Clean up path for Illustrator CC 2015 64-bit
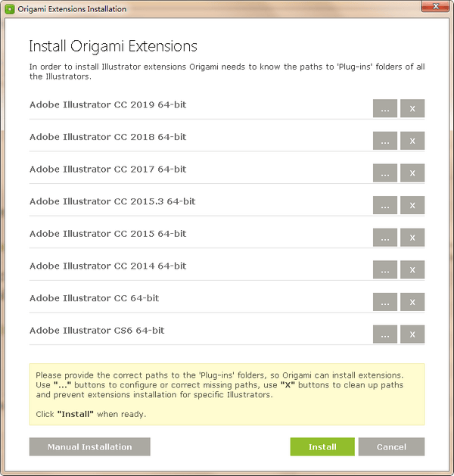The height and width of the screenshot is (476, 454). (x=412, y=238)
